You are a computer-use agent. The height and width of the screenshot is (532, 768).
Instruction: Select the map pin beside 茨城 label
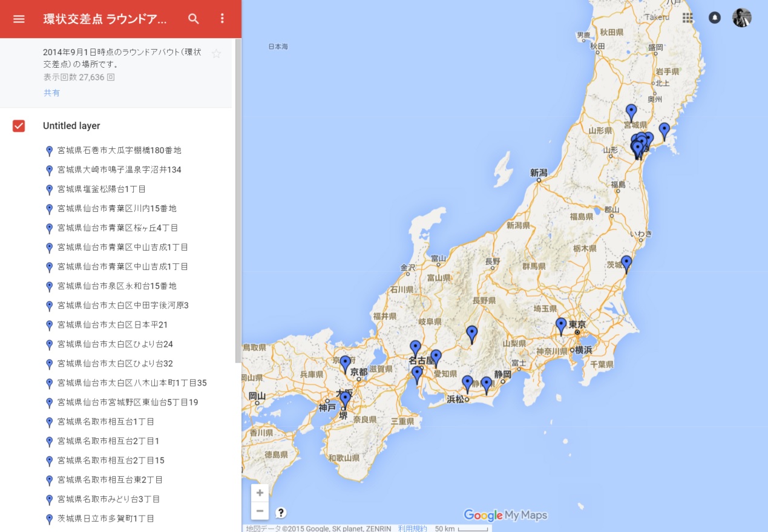pos(626,264)
